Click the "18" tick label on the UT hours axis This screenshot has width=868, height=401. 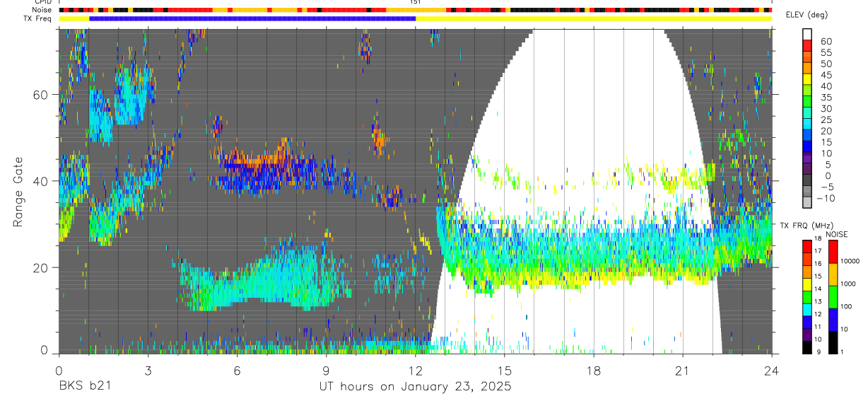[x=594, y=371]
